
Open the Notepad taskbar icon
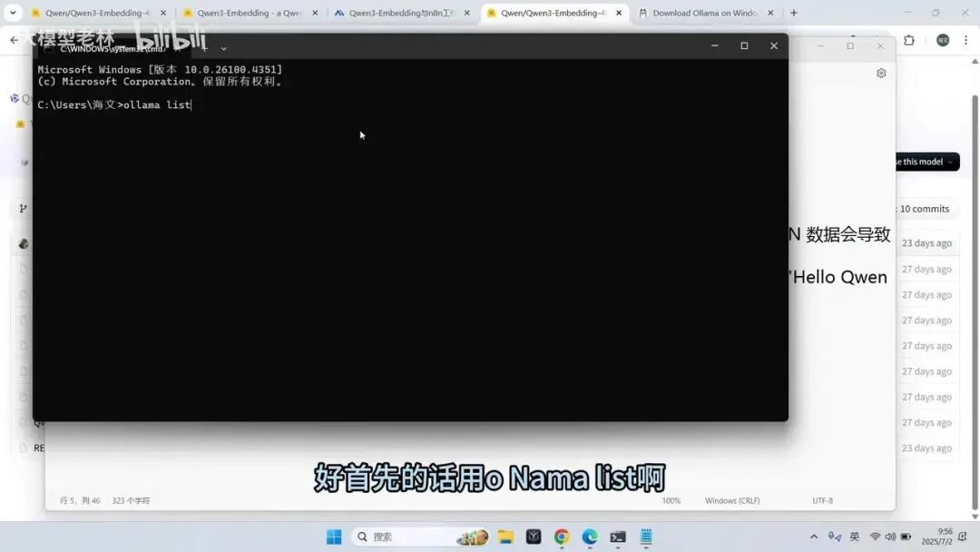point(646,537)
